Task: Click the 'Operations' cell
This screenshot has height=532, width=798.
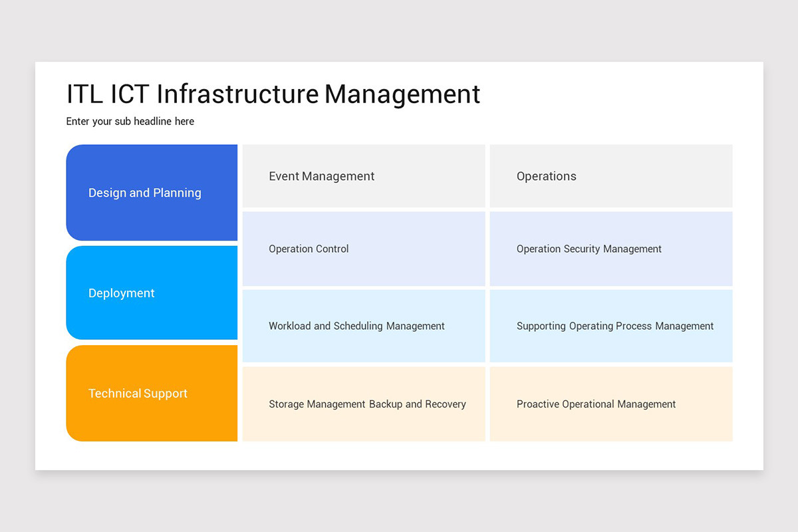Action: click(x=610, y=176)
